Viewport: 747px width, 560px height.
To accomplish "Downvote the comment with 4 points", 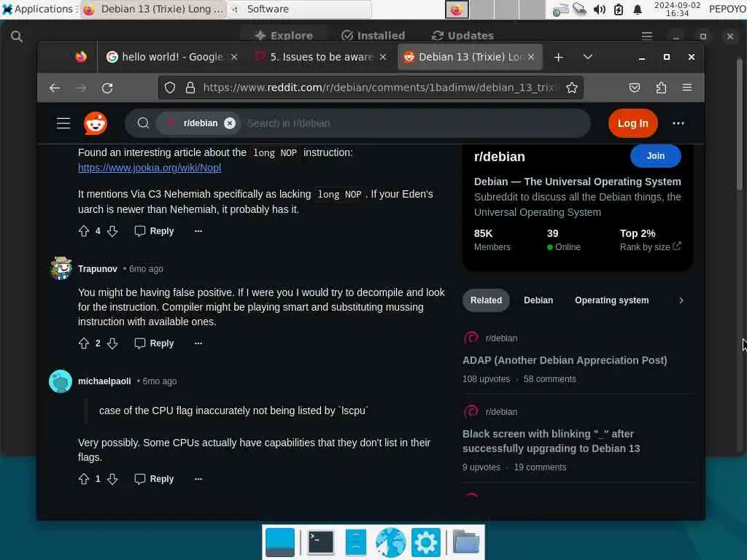I will pos(112,231).
